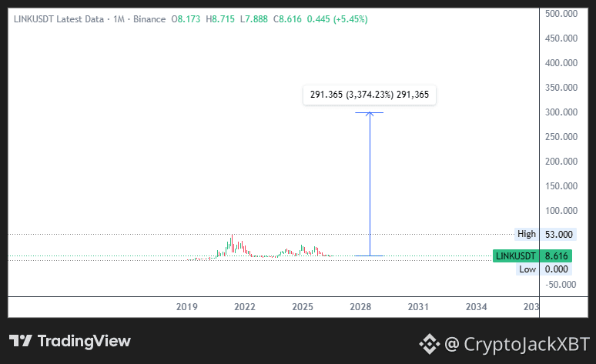This screenshot has width=596, height=364.
Task: Click the 2025 time axis label
Action: 303,307
